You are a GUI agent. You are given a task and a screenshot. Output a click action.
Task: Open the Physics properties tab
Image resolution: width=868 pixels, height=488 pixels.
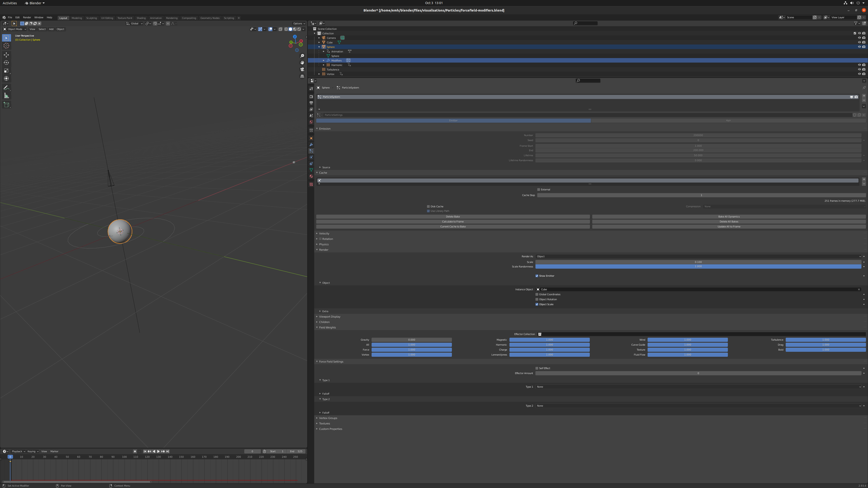click(x=311, y=157)
